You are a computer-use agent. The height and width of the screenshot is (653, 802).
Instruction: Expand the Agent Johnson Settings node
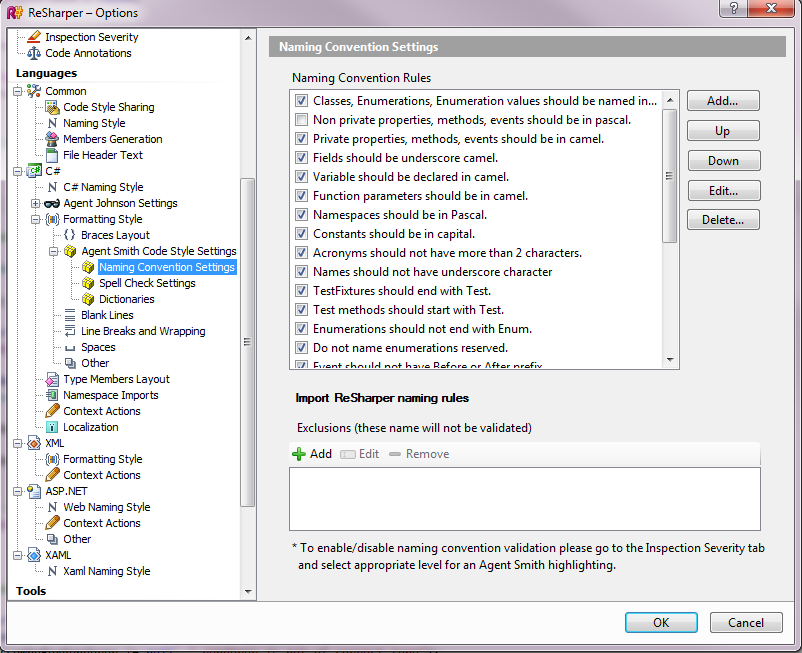[36, 204]
